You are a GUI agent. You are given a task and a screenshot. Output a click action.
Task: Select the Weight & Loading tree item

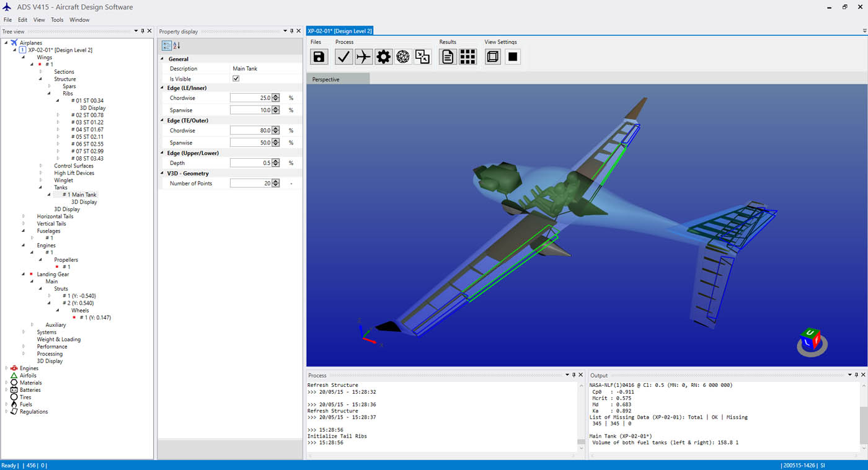tap(59, 339)
